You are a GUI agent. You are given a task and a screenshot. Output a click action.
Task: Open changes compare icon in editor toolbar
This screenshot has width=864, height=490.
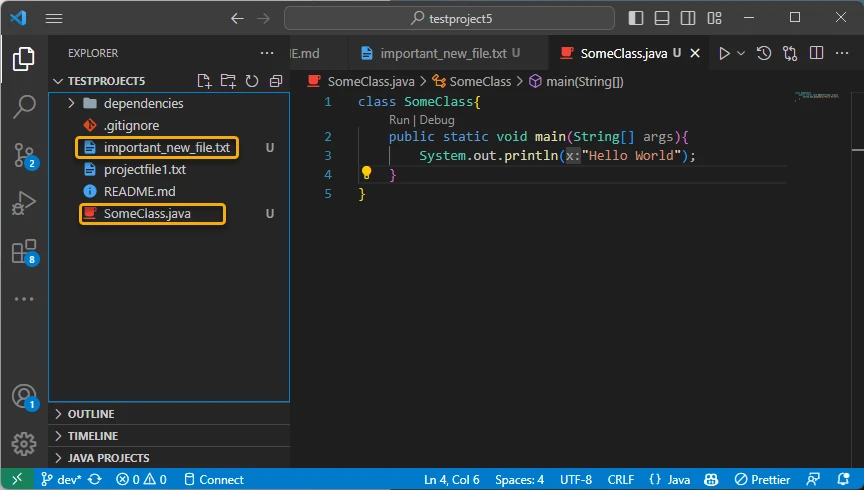[790, 53]
